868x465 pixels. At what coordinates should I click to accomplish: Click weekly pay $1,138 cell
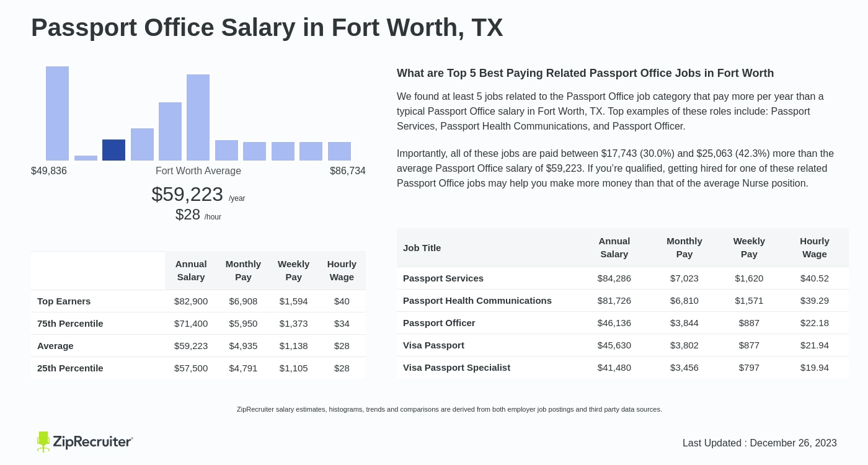[x=293, y=346]
